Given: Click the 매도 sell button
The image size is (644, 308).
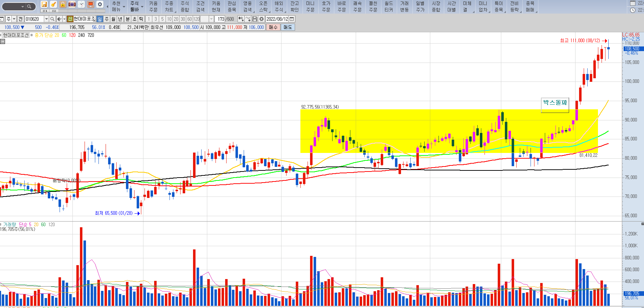Looking at the screenshot, I should [288, 27].
